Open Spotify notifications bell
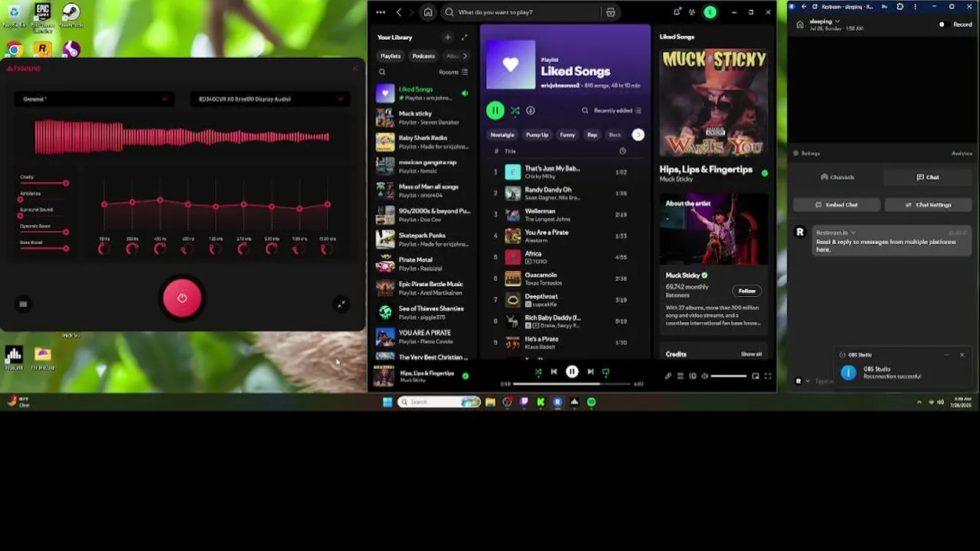The height and width of the screenshot is (551, 980). (x=677, y=12)
